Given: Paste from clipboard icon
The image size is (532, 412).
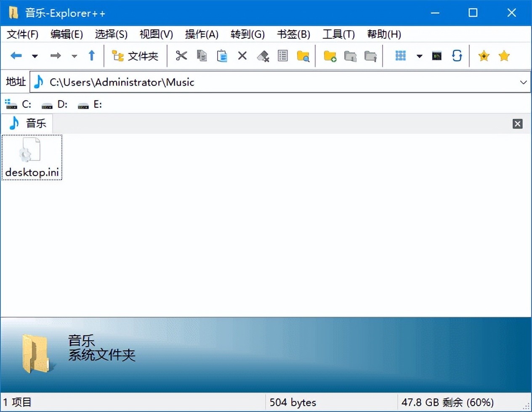Looking at the screenshot, I should coord(222,56).
